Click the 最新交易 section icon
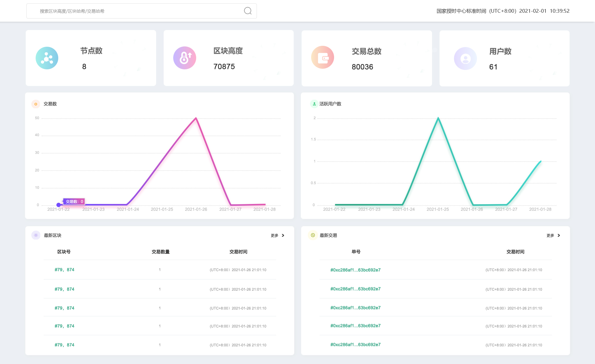595x364 pixels. [313, 235]
